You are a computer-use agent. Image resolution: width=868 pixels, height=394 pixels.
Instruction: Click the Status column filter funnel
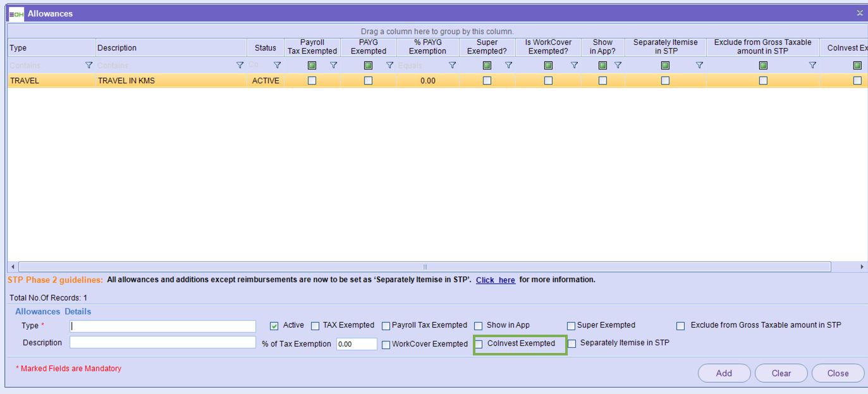(277, 65)
